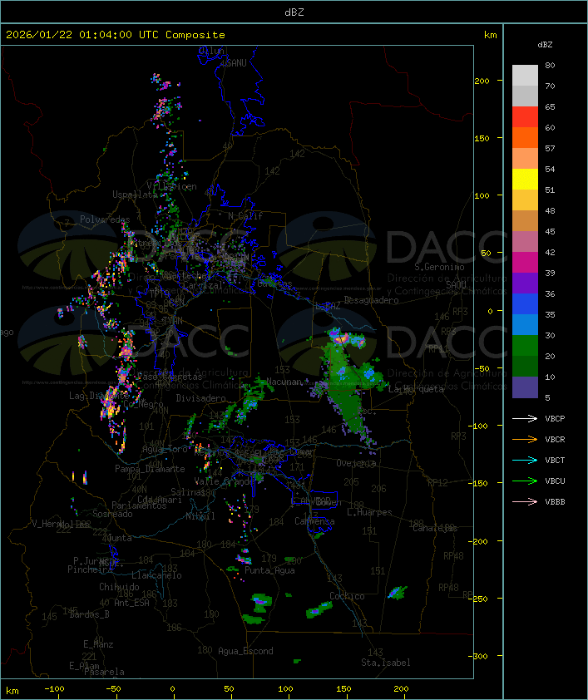Select the green 20-30 dBZ legend swatch
The width and height of the screenshot is (588, 700).
(x=525, y=346)
